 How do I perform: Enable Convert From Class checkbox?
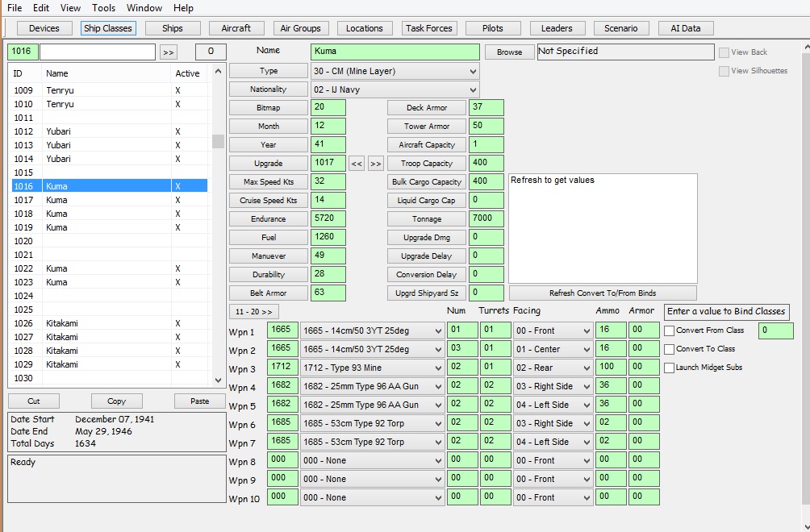(670, 330)
